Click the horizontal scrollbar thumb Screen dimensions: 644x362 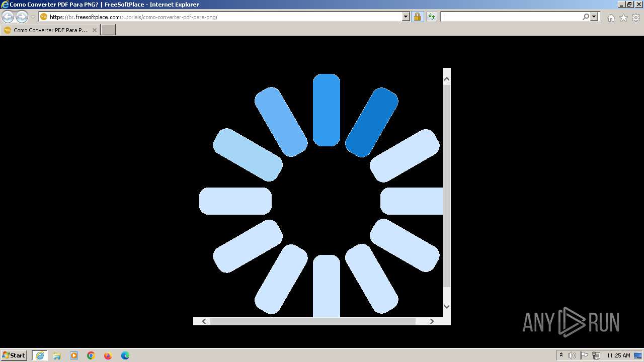point(313,321)
